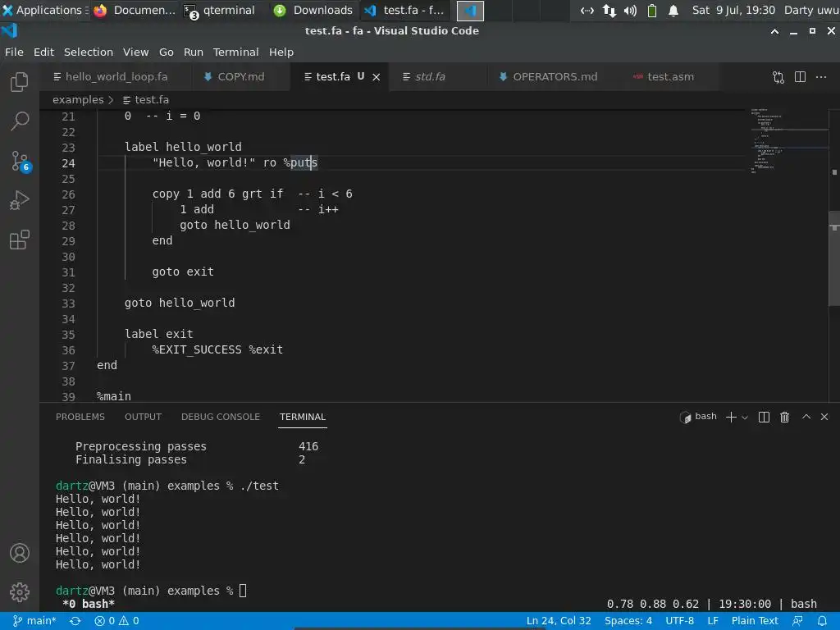
Task: Close the bottom panel
Action: tap(824, 416)
